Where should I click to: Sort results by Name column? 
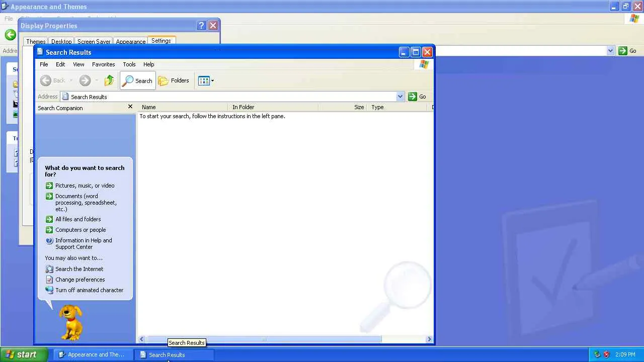click(x=183, y=107)
